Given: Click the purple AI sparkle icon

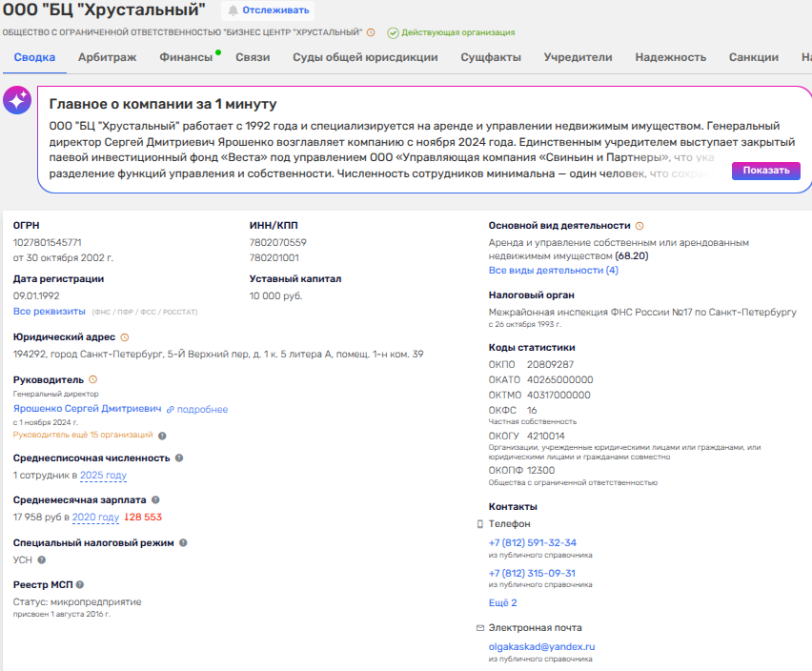Looking at the screenshot, I should [x=17, y=101].
